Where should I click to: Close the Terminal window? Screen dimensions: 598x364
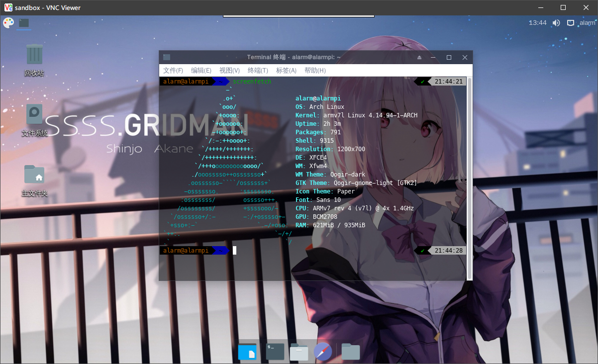click(x=465, y=57)
